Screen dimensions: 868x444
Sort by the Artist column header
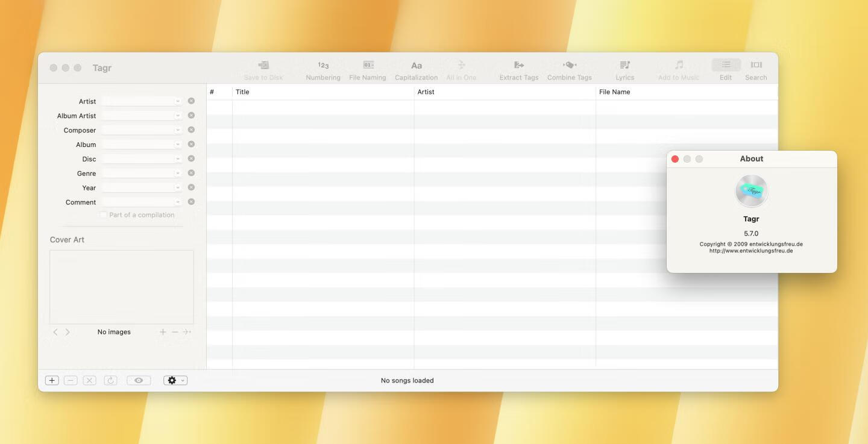coord(505,92)
